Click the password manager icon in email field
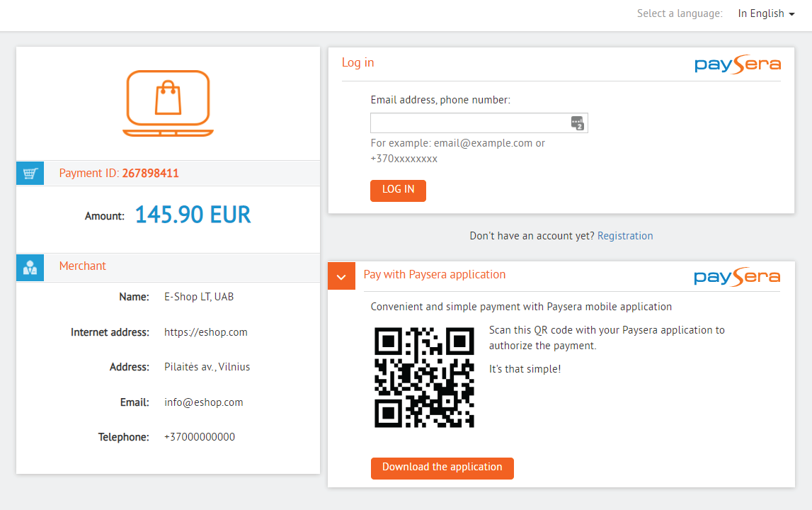 pos(578,123)
